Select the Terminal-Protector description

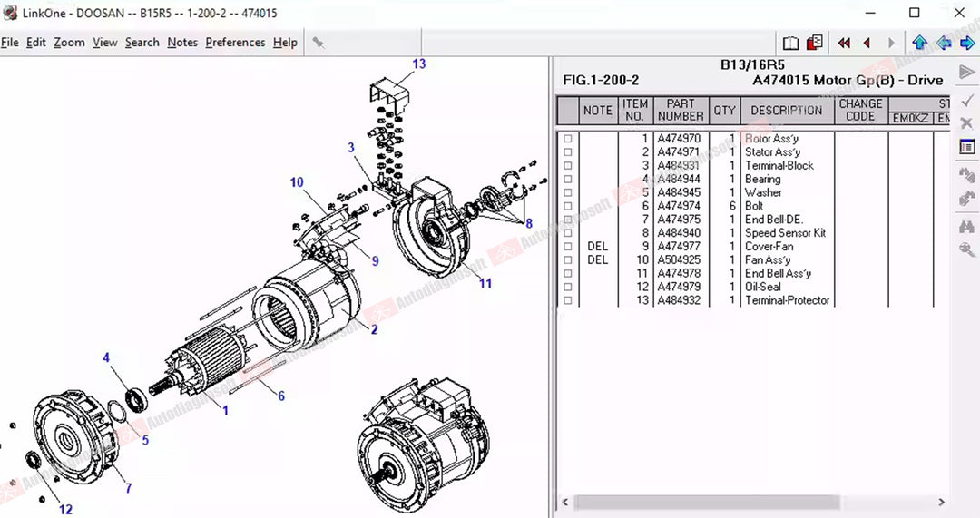tap(787, 300)
